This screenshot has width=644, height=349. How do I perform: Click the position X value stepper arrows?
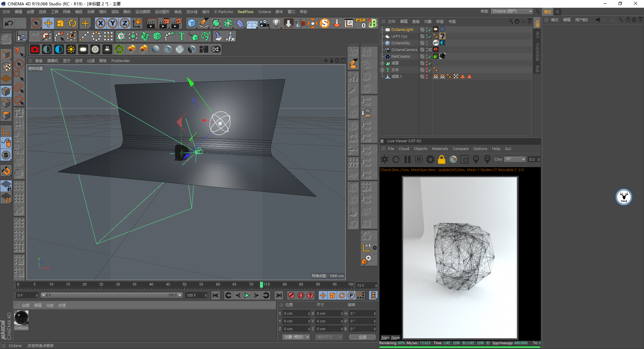pyautogui.click(x=309, y=313)
